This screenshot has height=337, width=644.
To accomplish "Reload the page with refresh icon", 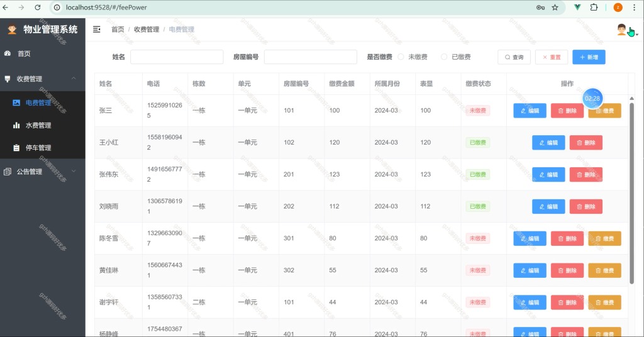I will [37, 8].
